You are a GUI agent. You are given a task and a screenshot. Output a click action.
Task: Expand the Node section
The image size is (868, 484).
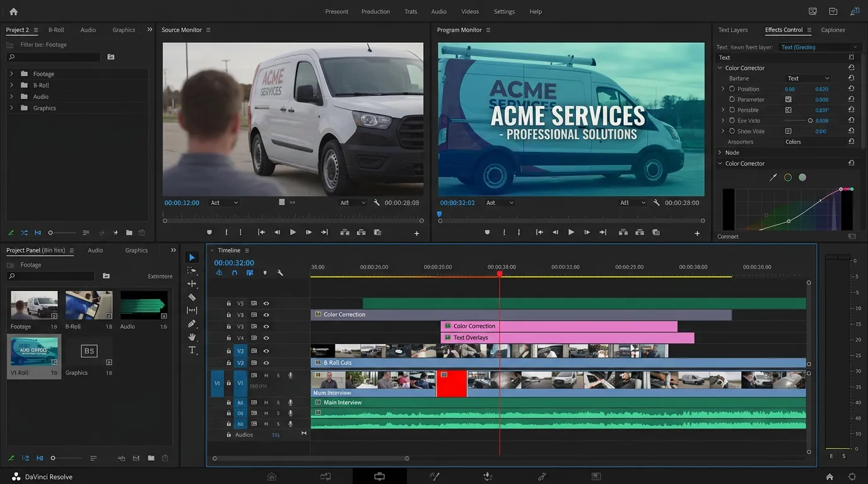pos(720,153)
